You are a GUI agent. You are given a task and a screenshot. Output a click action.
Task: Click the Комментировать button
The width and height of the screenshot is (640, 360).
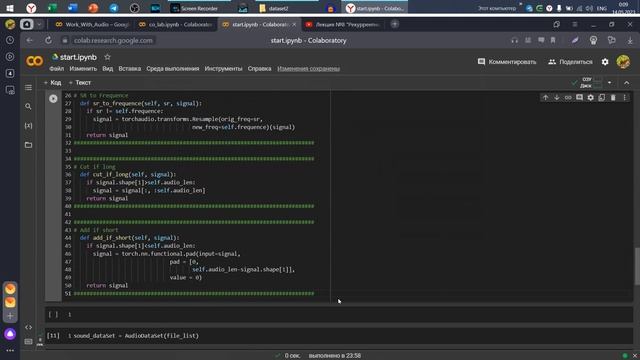(x=507, y=62)
